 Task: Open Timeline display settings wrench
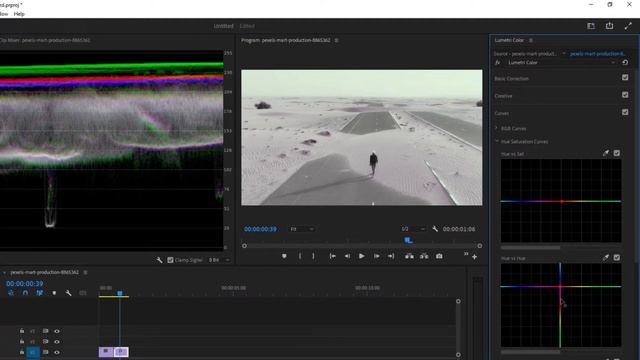(68, 293)
